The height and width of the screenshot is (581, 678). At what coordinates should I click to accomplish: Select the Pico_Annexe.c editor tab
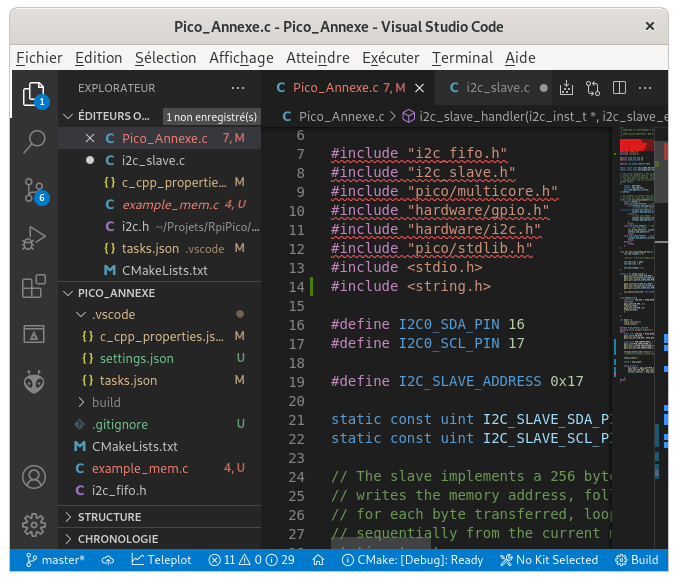pyautogui.click(x=349, y=88)
